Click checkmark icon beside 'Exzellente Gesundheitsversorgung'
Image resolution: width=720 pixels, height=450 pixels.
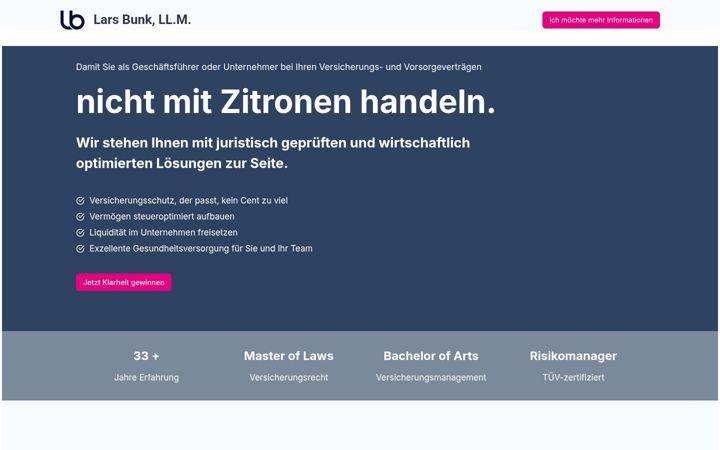pyautogui.click(x=80, y=249)
